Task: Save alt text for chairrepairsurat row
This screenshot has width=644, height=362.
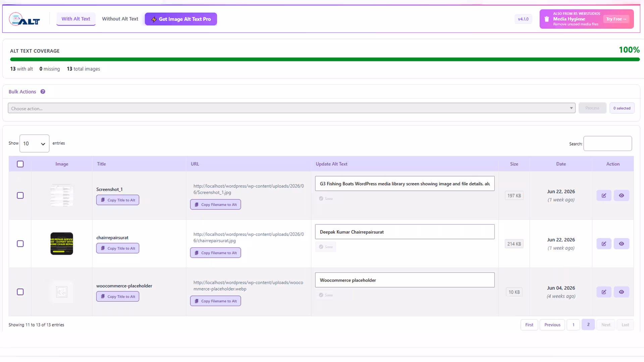Action: point(326,247)
